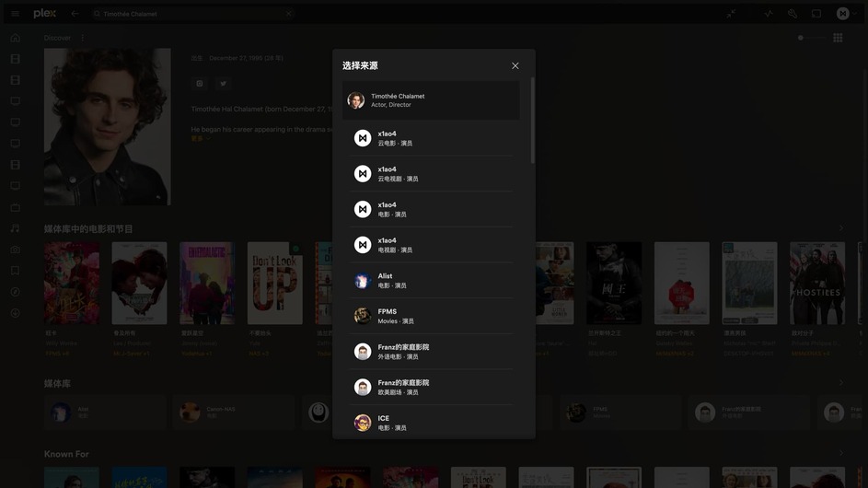Select Timothée Chalamet Actor, Director source
The width and height of the screenshot is (868, 488).
pyautogui.click(x=431, y=100)
